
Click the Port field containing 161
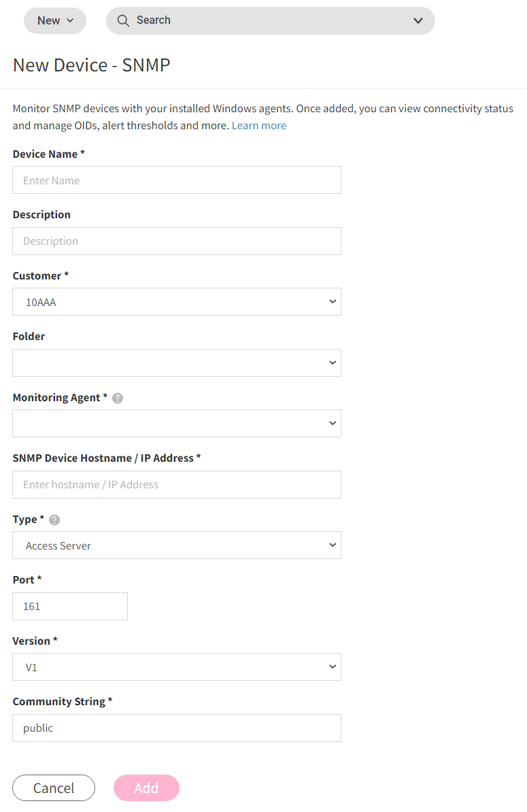(70, 607)
